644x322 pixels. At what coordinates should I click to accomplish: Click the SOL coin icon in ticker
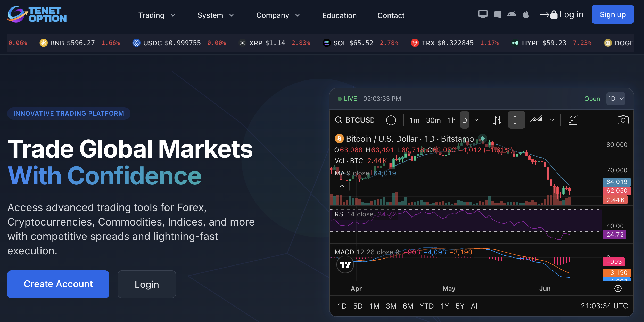tap(327, 43)
